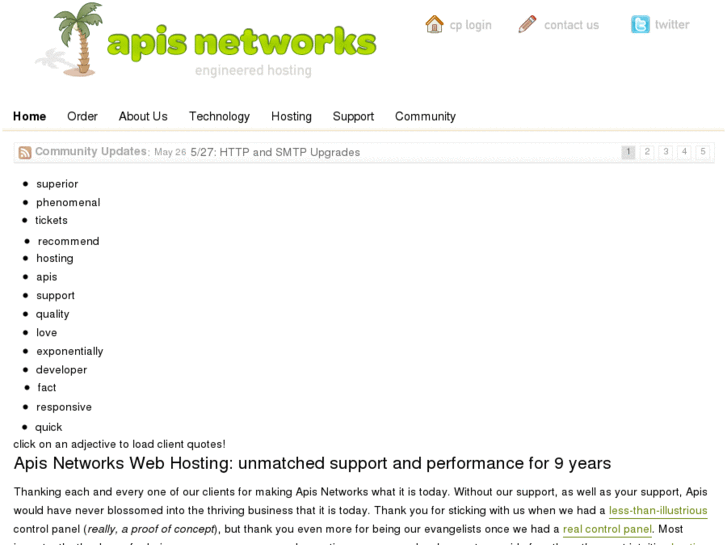Select update page 1 button
The height and width of the screenshot is (545, 727).
click(628, 152)
